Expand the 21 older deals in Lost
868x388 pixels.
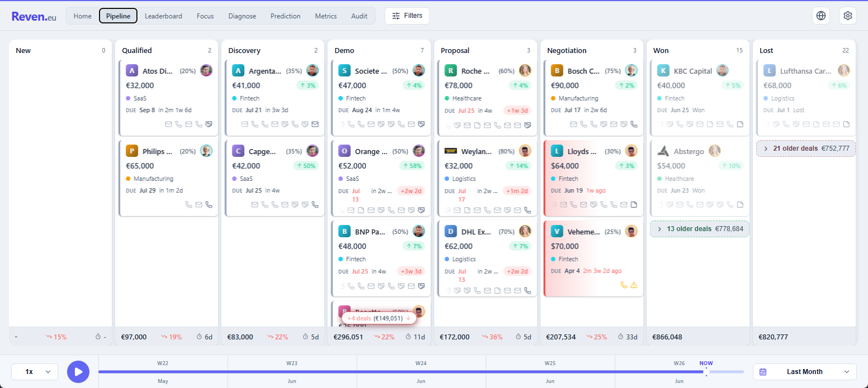pos(806,149)
